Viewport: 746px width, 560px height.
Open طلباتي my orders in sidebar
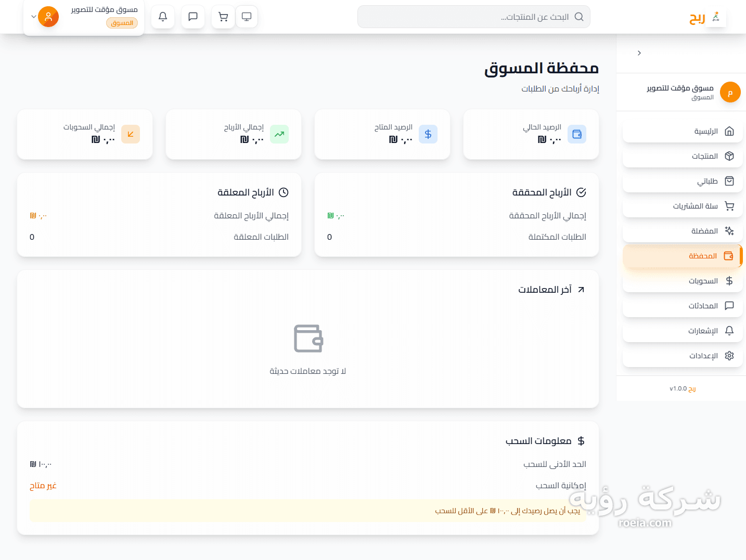tap(683, 181)
